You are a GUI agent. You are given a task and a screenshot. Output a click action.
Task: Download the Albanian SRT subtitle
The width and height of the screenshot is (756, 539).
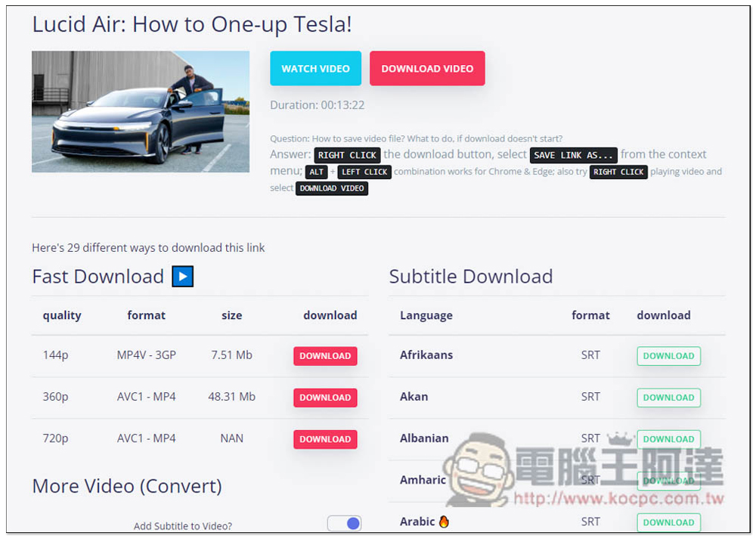(668, 439)
